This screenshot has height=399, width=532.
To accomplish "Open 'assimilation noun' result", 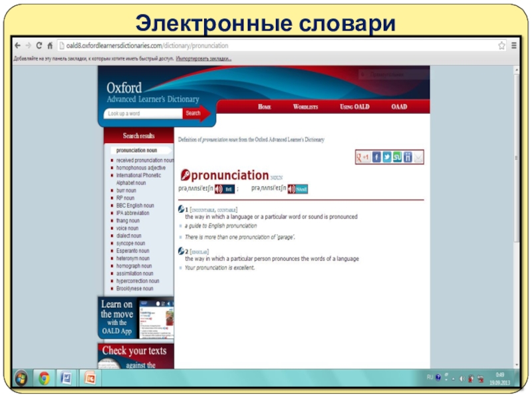I will pyautogui.click(x=135, y=273).
